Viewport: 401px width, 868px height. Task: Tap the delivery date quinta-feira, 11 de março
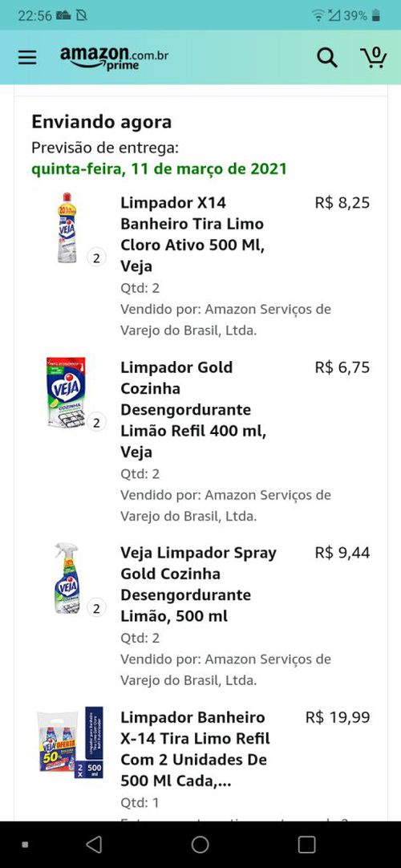pyautogui.click(x=160, y=168)
